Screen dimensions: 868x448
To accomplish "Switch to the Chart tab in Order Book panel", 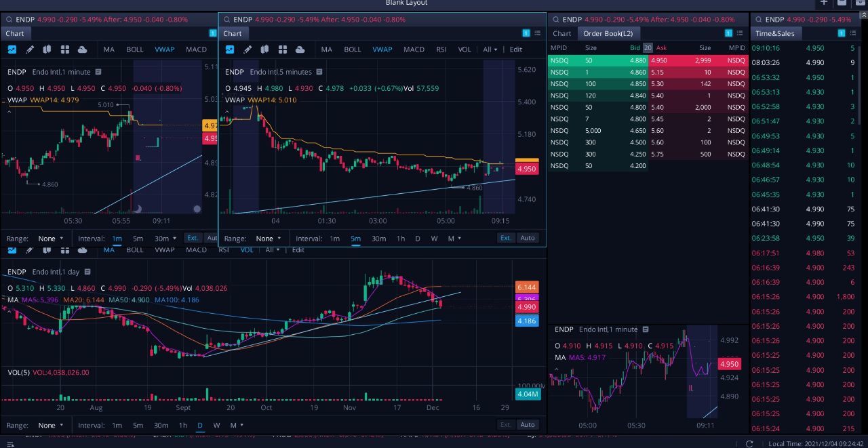I will 561,33.
